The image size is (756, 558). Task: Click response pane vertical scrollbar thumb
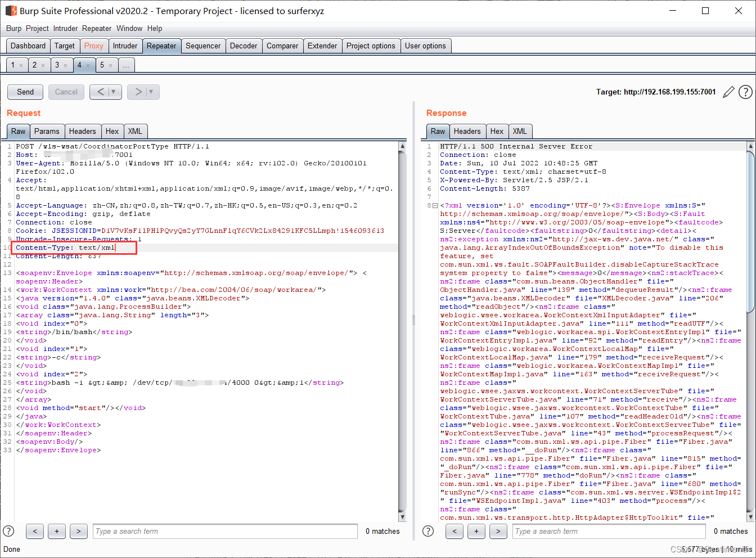point(750,231)
